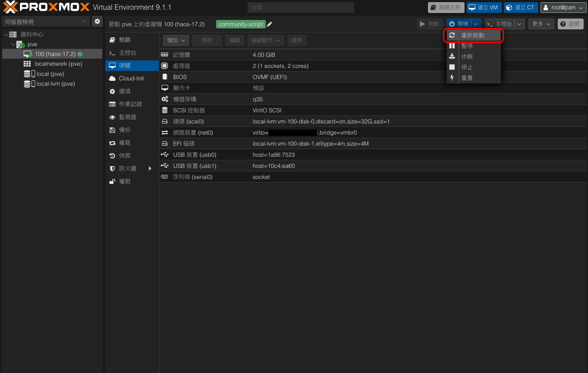Select the BIOS row
Screen dimensions: 588x373
tap(373, 77)
